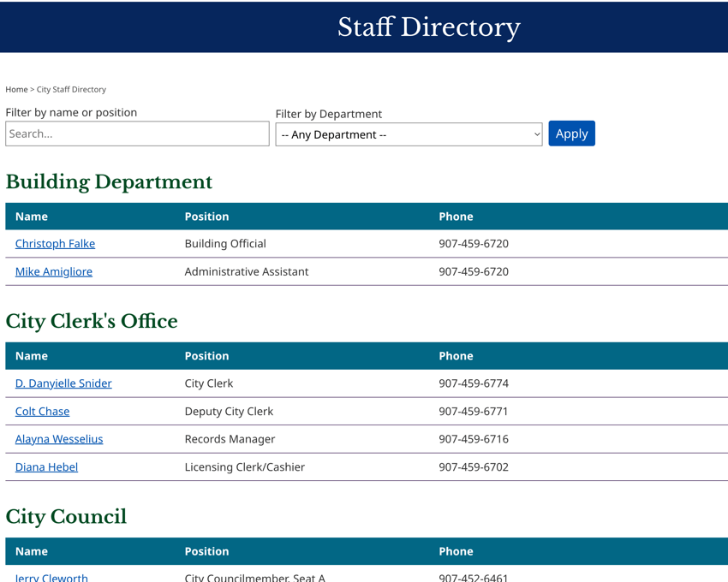Navigate to Home via the breadcrumb
Viewport: 728px width, 582px height.
(x=16, y=89)
